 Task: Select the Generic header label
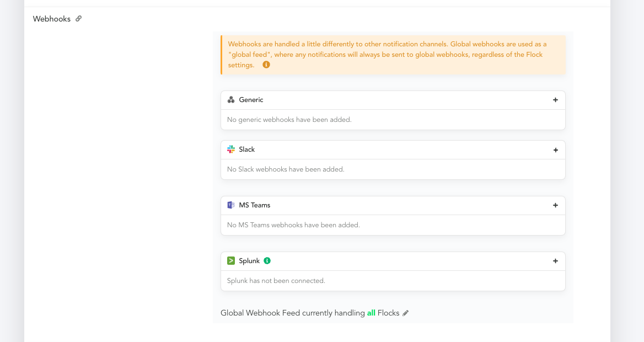point(251,99)
